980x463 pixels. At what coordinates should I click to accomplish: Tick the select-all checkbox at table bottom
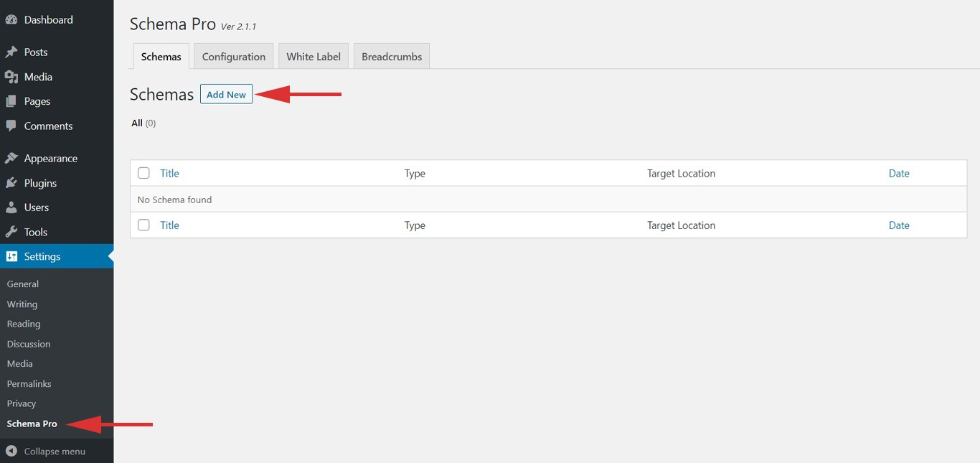click(x=143, y=225)
